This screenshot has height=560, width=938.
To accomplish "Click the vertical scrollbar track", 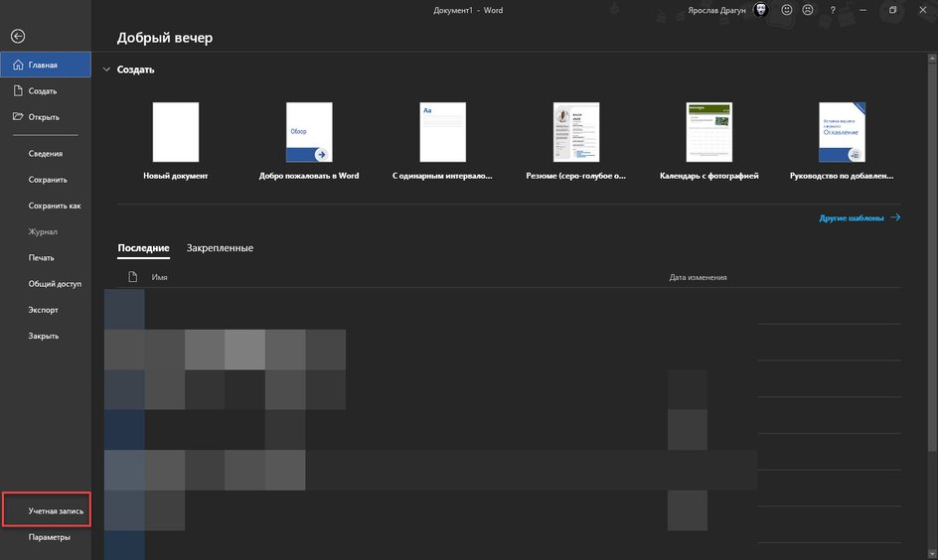I will coord(932,502).
